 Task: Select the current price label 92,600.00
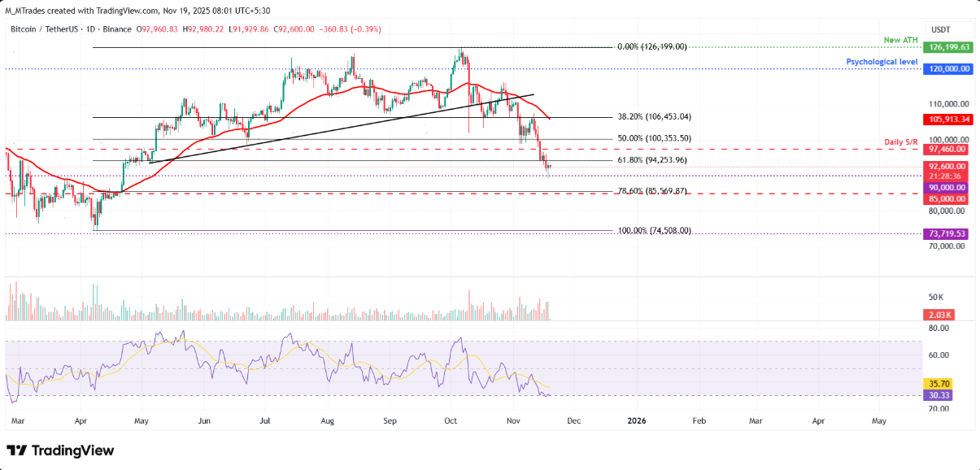[x=943, y=167]
